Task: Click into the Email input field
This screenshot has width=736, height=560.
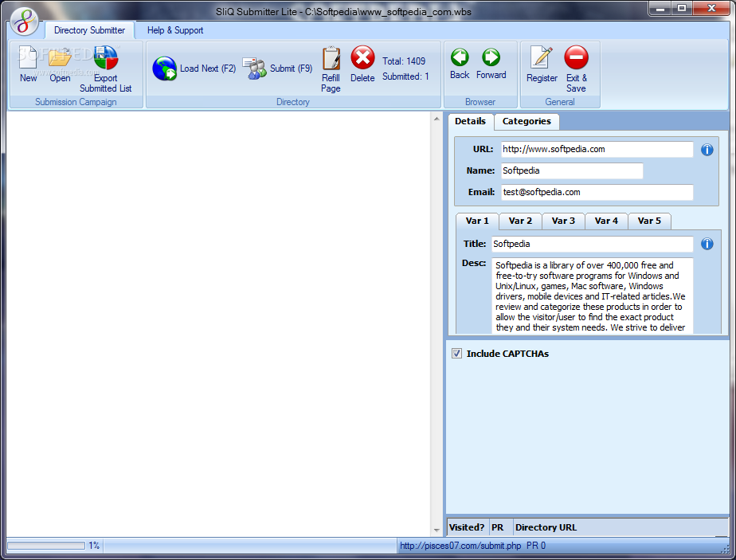Action: (597, 192)
